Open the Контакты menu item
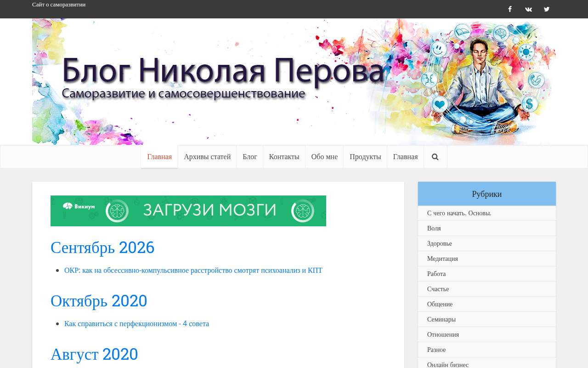The width and height of the screenshot is (588, 368). 284,157
